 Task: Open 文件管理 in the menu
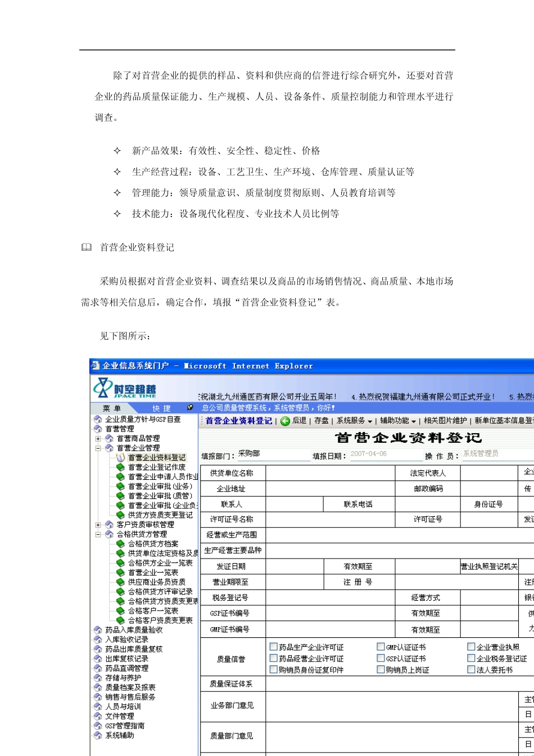coord(119,716)
